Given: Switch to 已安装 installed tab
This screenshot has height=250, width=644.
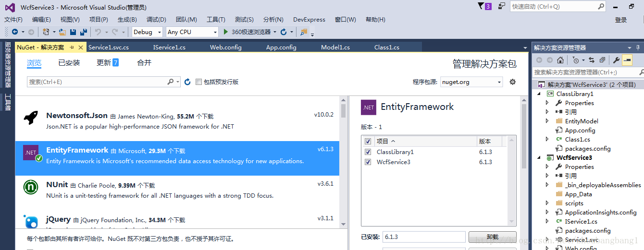Looking at the screenshot, I should [69, 63].
